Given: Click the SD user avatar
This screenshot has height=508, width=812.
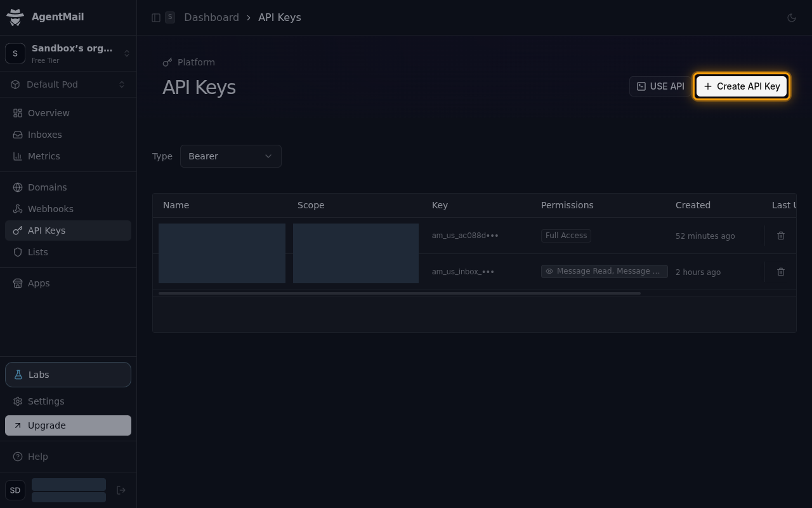Looking at the screenshot, I should pyautogui.click(x=15, y=490).
